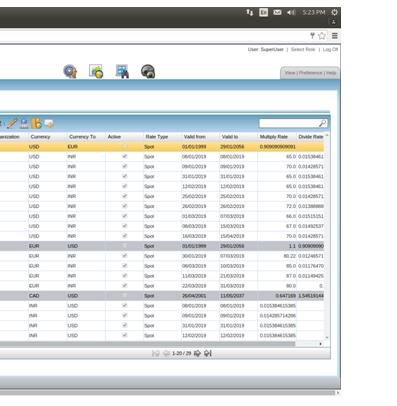Sort by the Valid from column header
The width and height of the screenshot is (397, 406).
pyautogui.click(x=194, y=137)
